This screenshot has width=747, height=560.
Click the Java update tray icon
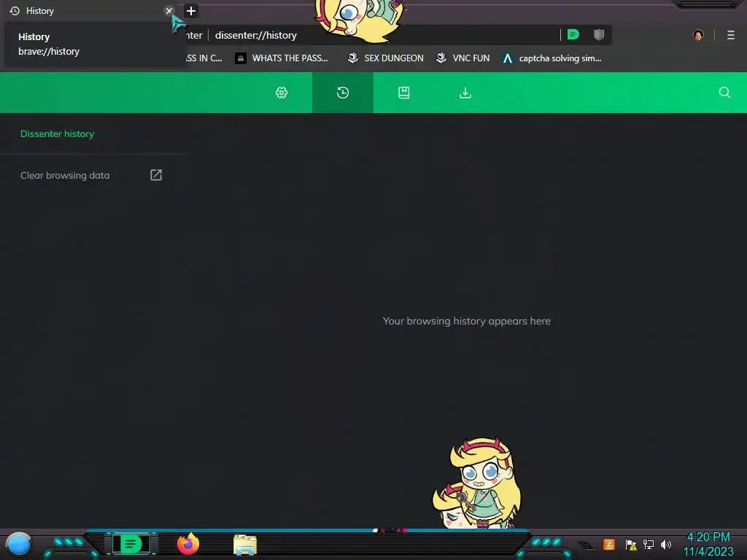tap(609, 544)
